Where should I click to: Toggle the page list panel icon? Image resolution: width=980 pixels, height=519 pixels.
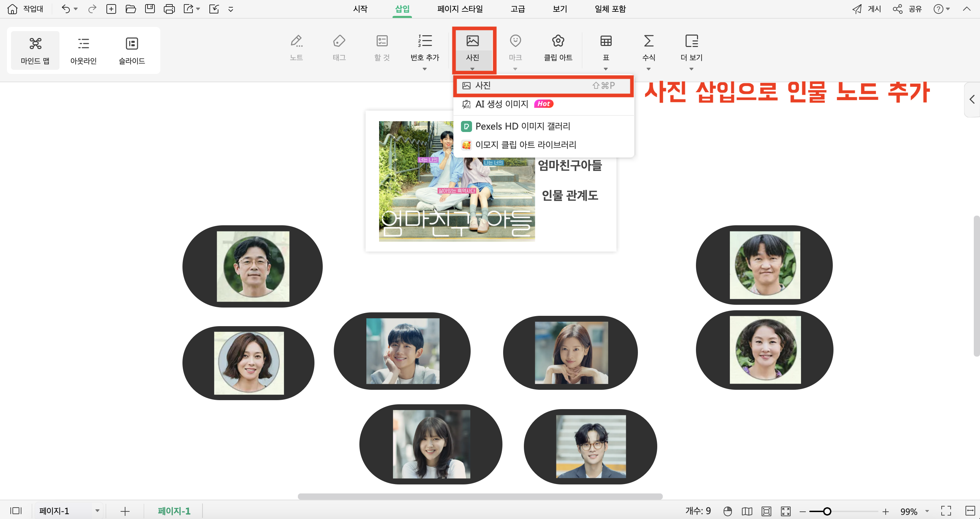[x=16, y=511]
